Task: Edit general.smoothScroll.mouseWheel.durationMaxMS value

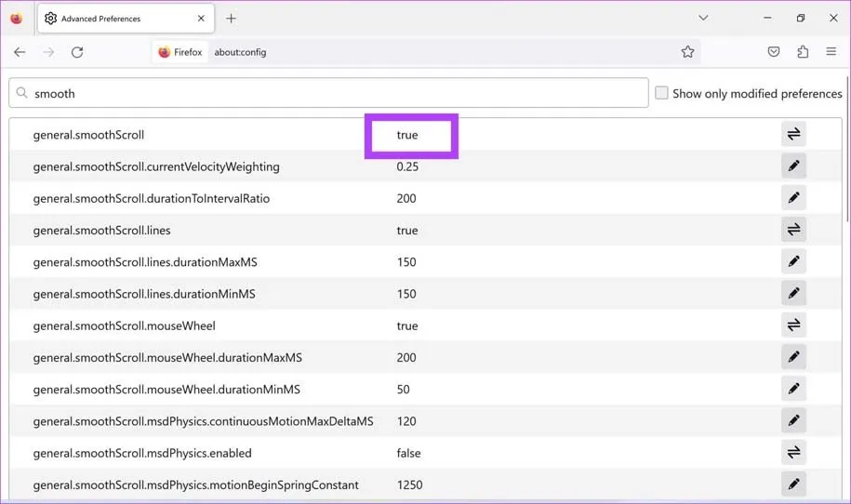Action: click(793, 357)
